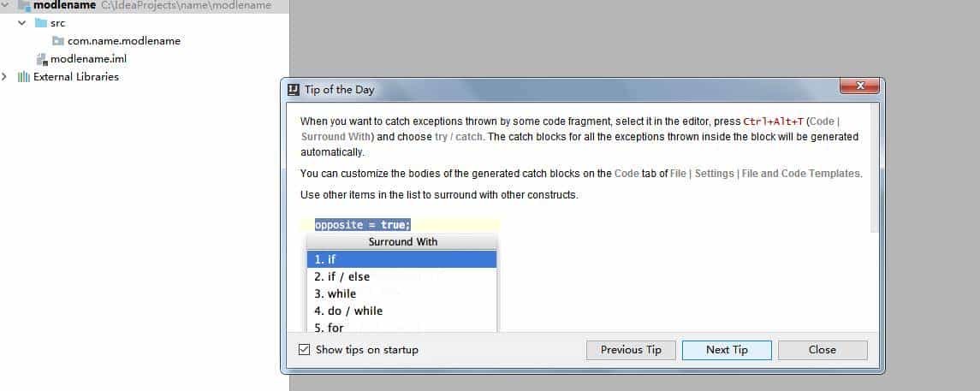
Task: Select the com.name.modlename package label
Action: tap(123, 41)
